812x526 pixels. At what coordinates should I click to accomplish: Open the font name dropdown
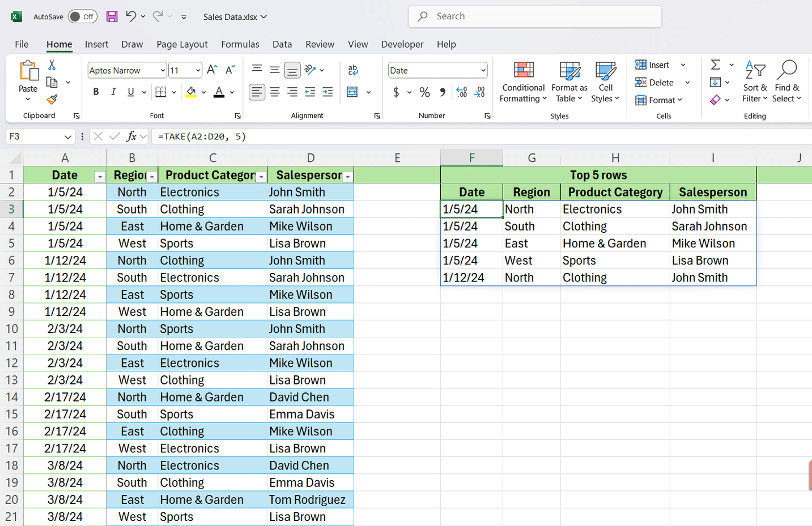point(163,70)
